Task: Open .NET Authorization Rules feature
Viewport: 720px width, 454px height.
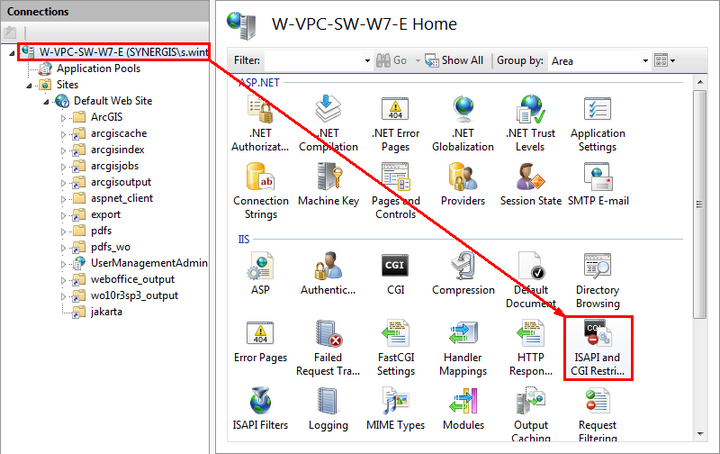Action: point(260,123)
